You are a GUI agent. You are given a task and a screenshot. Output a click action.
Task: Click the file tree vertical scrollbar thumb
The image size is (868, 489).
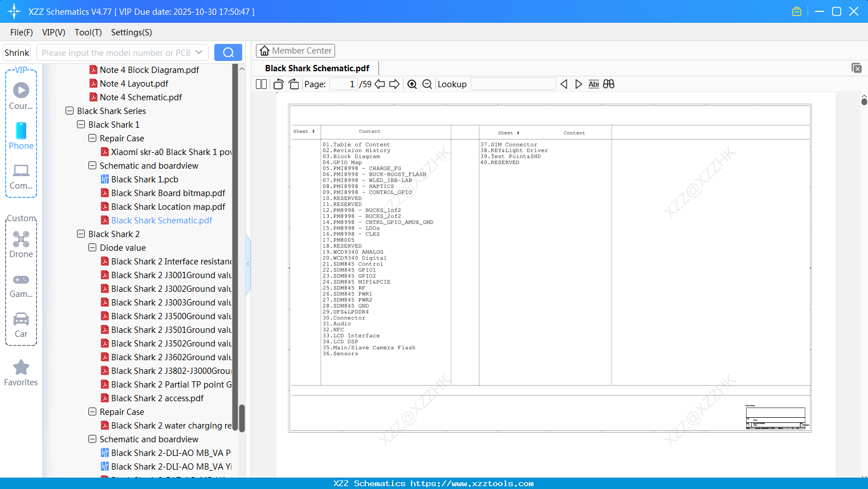(242, 418)
